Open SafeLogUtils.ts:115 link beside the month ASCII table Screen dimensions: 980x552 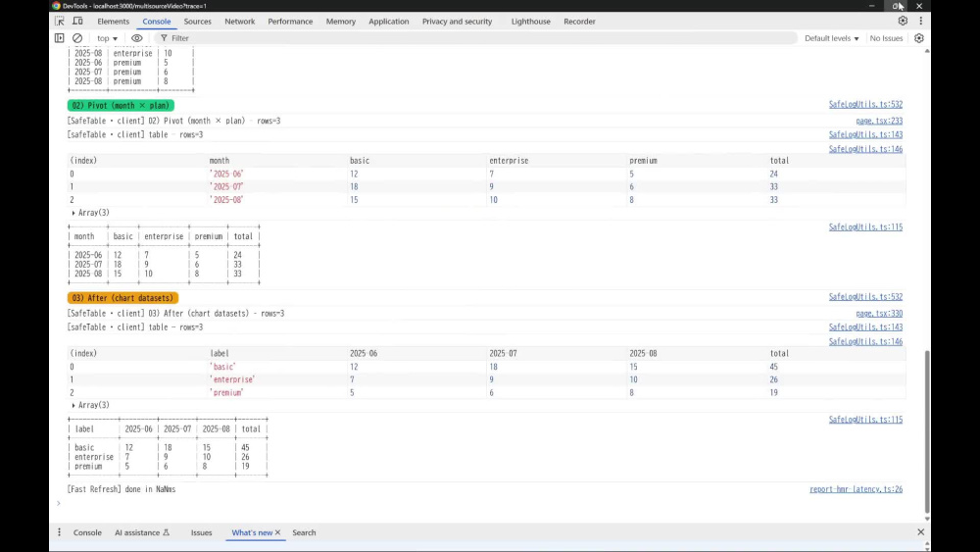click(x=865, y=226)
